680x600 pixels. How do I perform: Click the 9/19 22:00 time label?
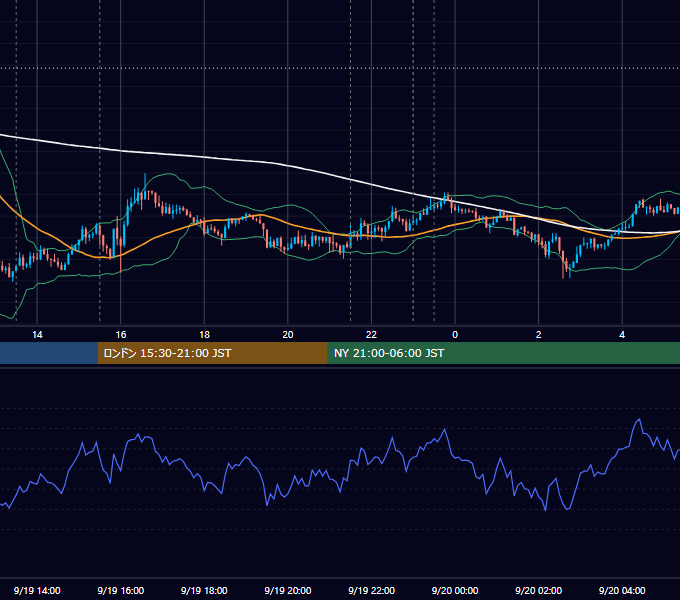[x=371, y=590]
